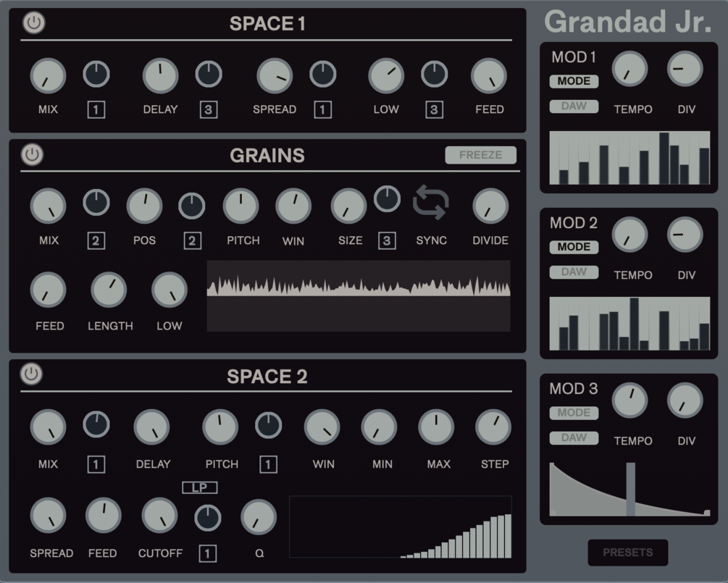Click the SPACE 2 MIN knob
The width and height of the screenshot is (728, 583).
379,427
